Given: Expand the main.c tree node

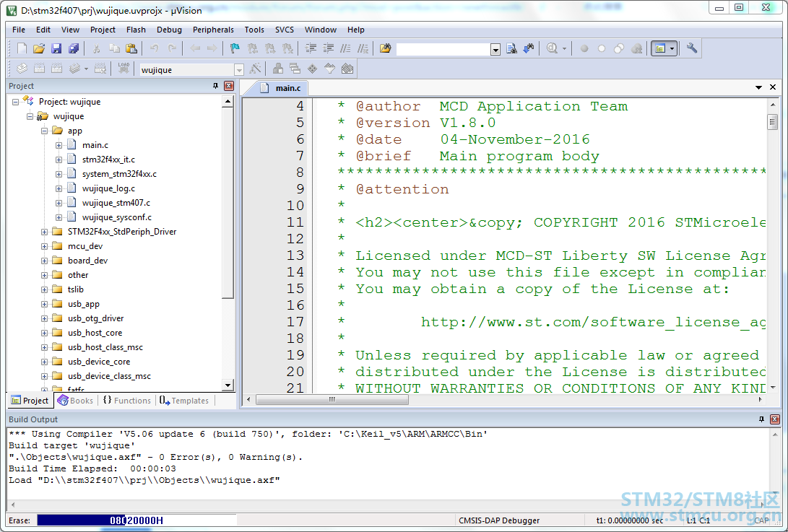Looking at the screenshot, I should pos(59,146).
